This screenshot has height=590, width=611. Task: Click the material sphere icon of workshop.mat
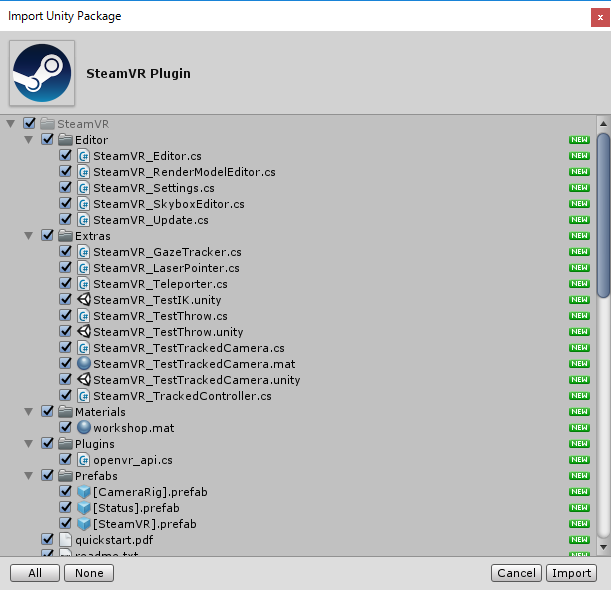pyautogui.click(x=83, y=427)
